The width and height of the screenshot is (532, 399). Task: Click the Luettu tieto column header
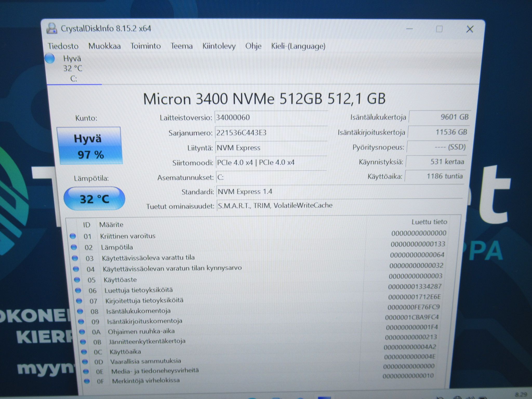[429, 222]
